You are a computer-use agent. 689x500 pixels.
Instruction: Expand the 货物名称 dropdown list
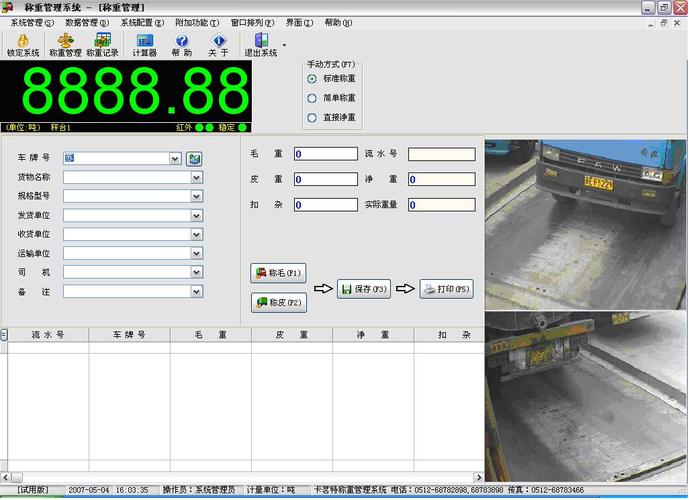(x=197, y=177)
